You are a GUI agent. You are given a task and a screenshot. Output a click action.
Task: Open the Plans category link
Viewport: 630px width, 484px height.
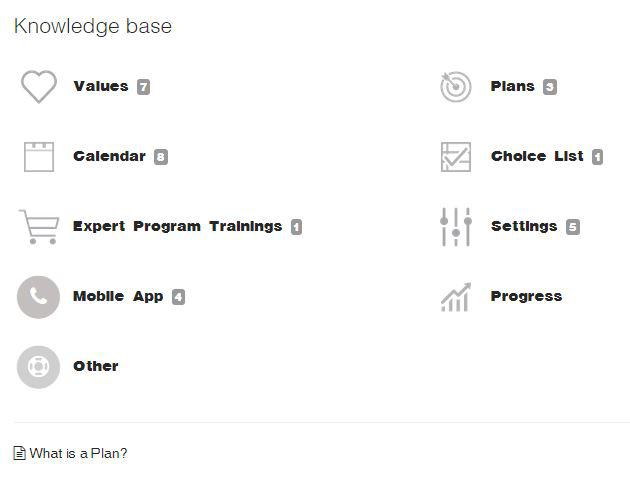pos(513,86)
